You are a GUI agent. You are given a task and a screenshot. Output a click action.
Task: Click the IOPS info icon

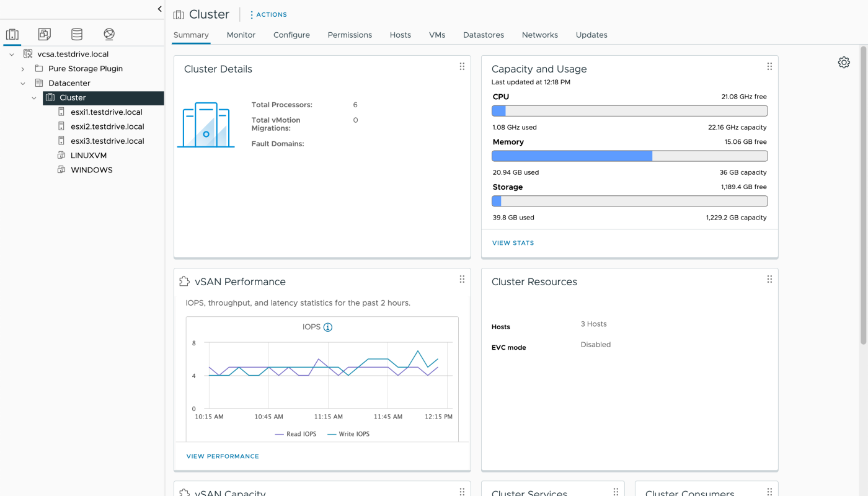coord(328,327)
